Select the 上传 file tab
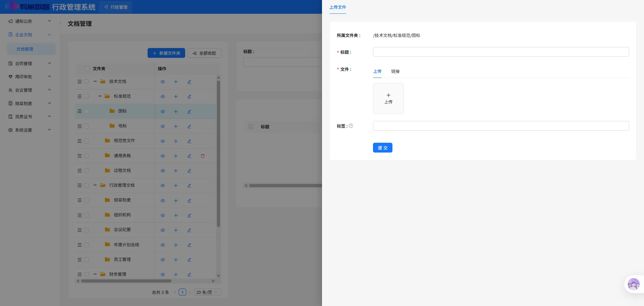Viewport: 644px width, 306px height. [377, 71]
